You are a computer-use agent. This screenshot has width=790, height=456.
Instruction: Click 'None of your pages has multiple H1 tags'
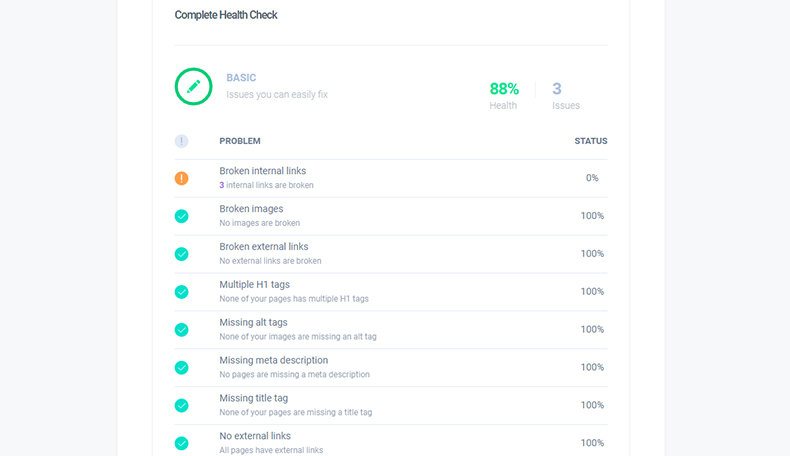click(x=294, y=298)
